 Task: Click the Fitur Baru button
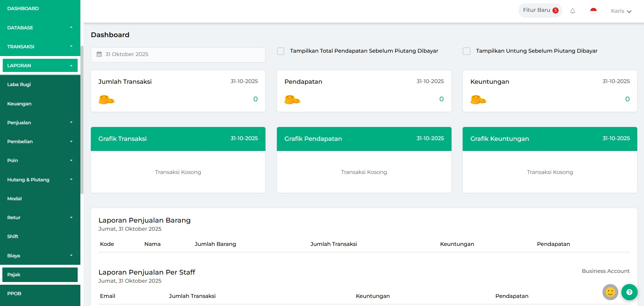[x=537, y=10]
